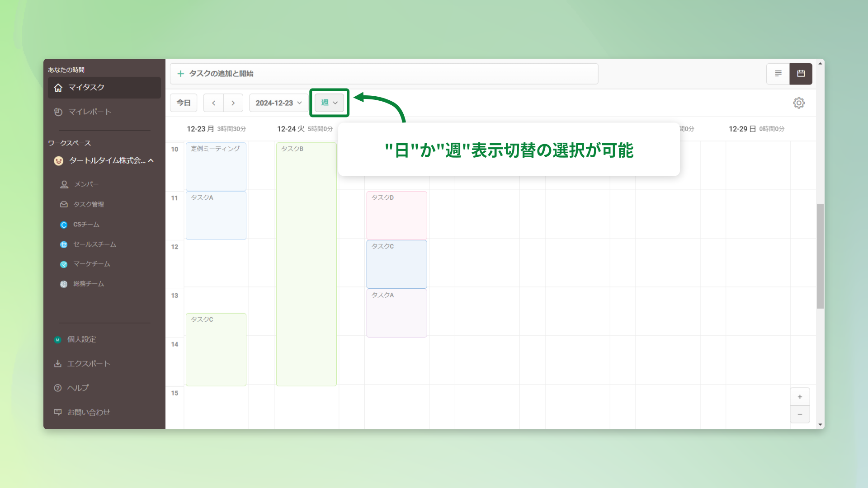The width and height of the screenshot is (868, 488).
Task: Click the 今日 button
Action: (184, 103)
